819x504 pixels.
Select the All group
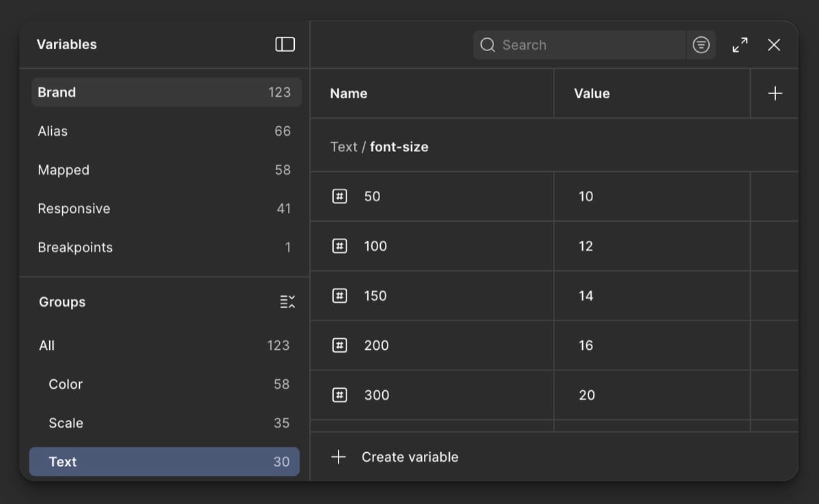point(164,346)
